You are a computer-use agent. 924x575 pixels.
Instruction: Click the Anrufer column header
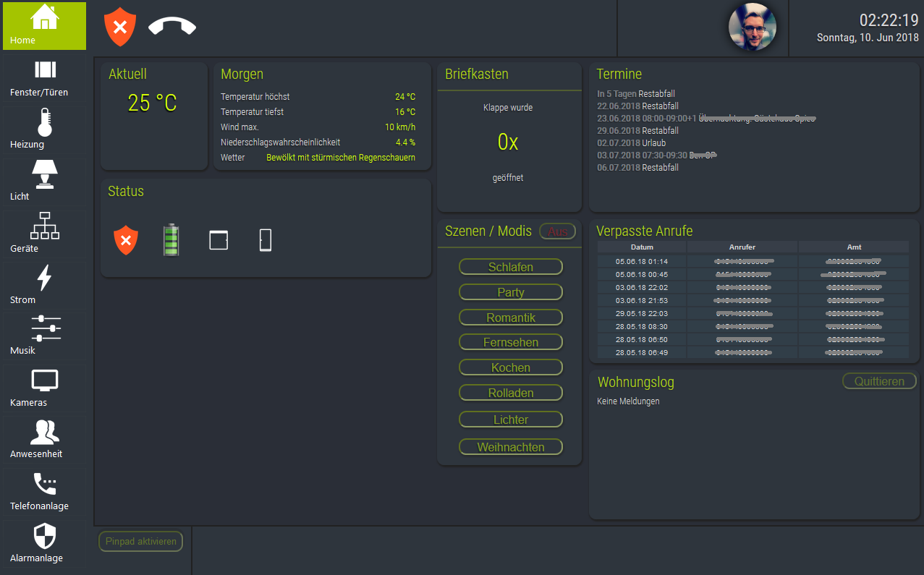pyautogui.click(x=742, y=247)
